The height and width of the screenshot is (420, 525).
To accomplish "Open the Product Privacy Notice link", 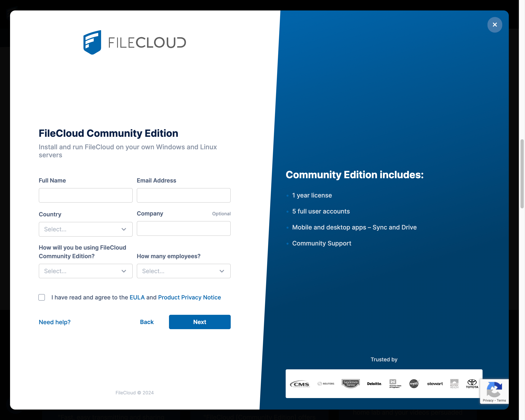I will click(189, 297).
